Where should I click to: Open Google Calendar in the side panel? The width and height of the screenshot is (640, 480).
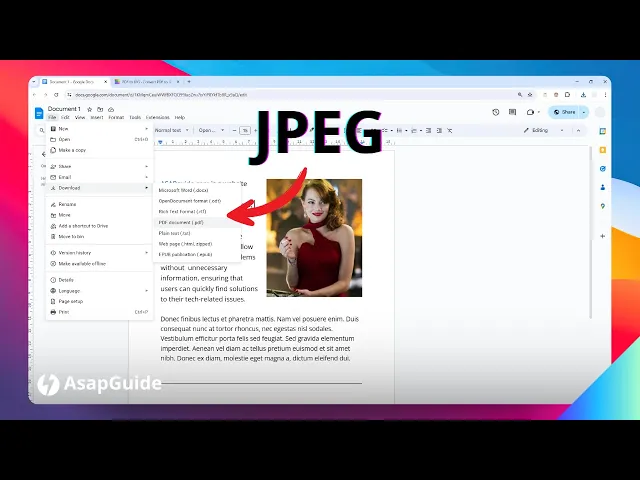(x=602, y=131)
